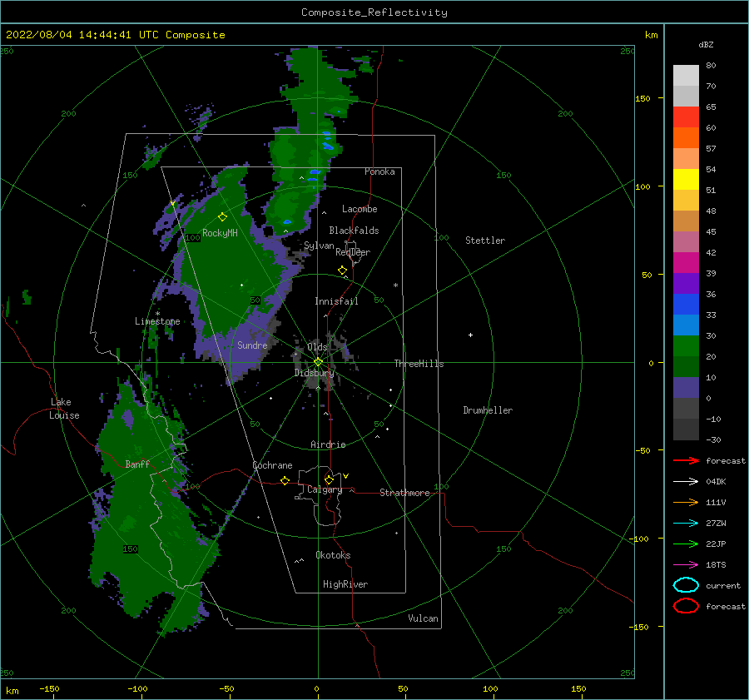Viewport: 749px width, 700px height.
Task: Select the purple 39 dBZ color swatch
Action: [686, 283]
